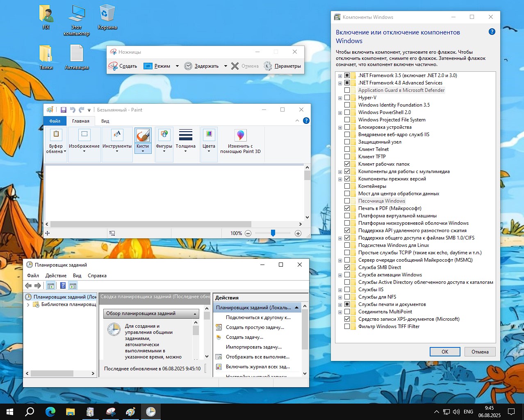
Task: Open Действие menu in Планировщик заданий
Action: 56,276
